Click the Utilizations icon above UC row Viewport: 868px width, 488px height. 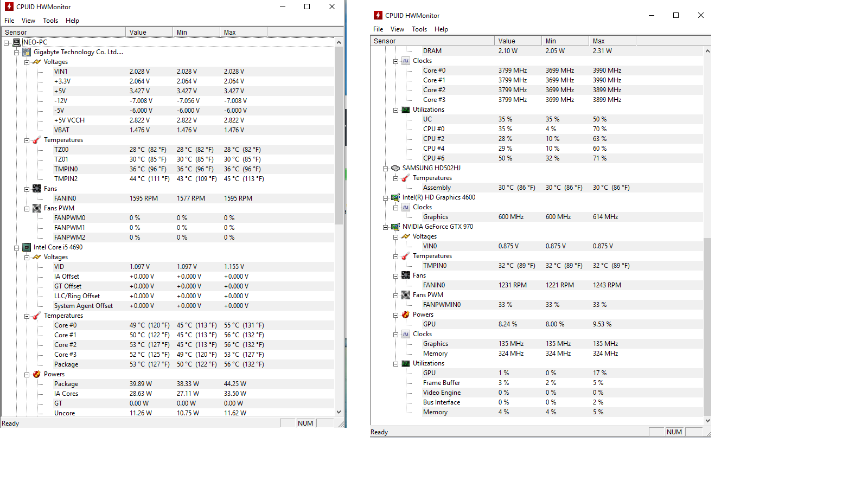[406, 110]
